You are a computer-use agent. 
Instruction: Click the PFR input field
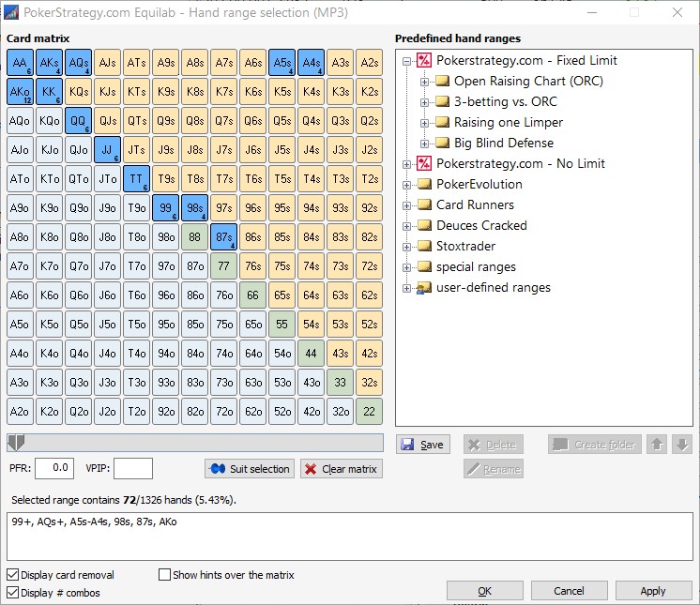click(54, 468)
